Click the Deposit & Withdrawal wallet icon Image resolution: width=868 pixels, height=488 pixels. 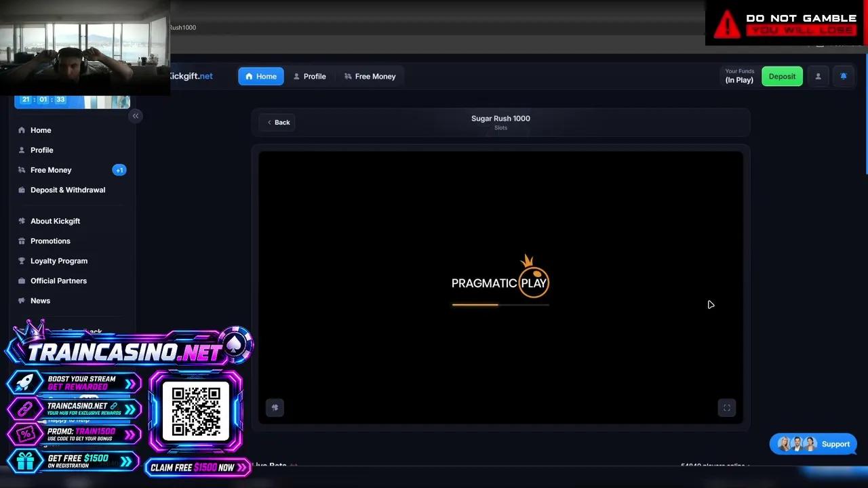pyautogui.click(x=22, y=190)
